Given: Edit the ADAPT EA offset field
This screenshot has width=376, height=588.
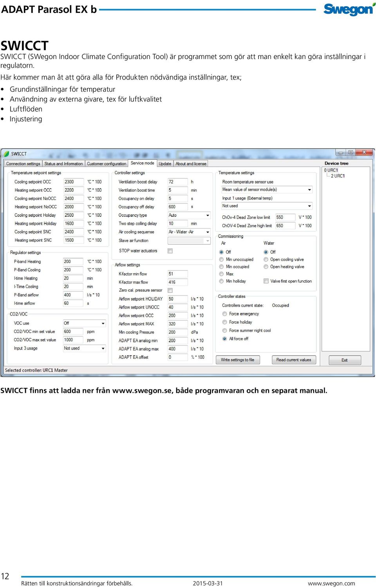Looking at the screenshot, I should click(x=177, y=358).
